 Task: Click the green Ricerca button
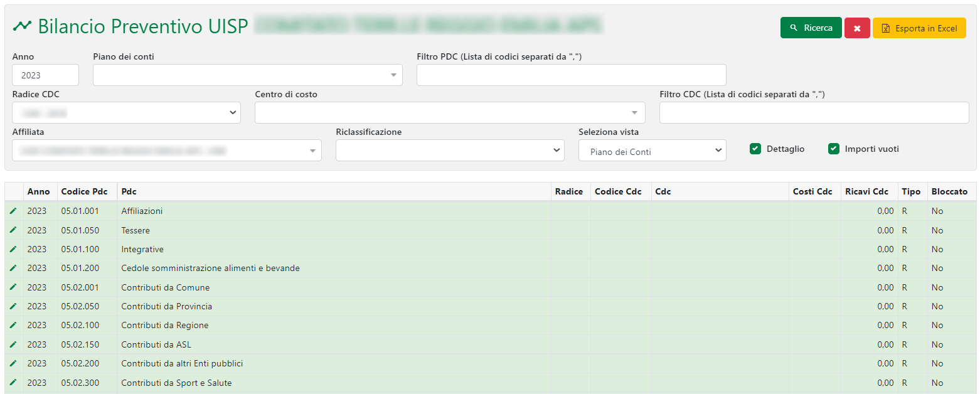point(811,28)
